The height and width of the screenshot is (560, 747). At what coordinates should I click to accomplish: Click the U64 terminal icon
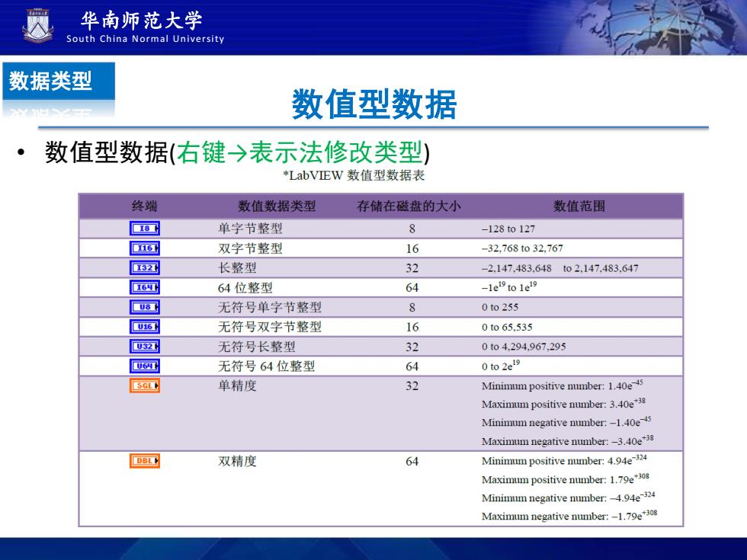coord(145,366)
